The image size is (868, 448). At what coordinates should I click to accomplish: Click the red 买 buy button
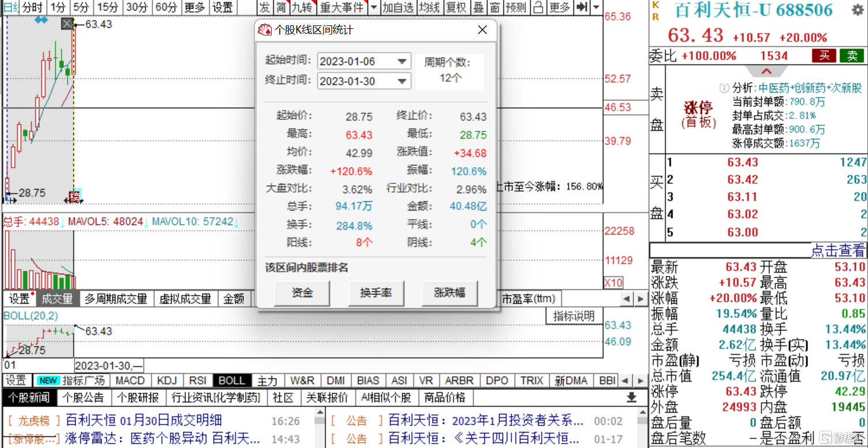(x=824, y=56)
